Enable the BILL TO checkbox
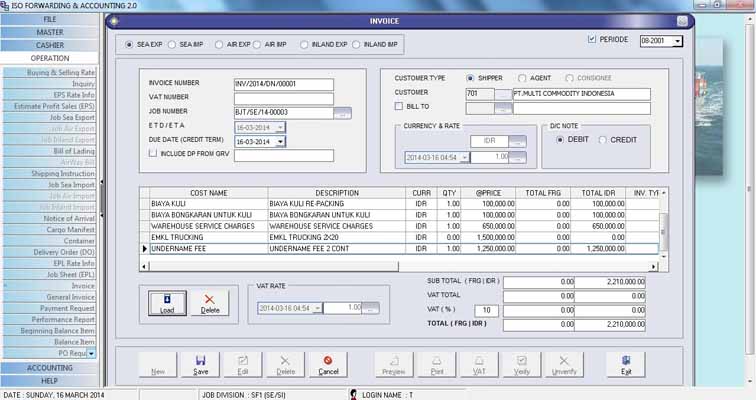The image size is (756, 400). point(399,105)
